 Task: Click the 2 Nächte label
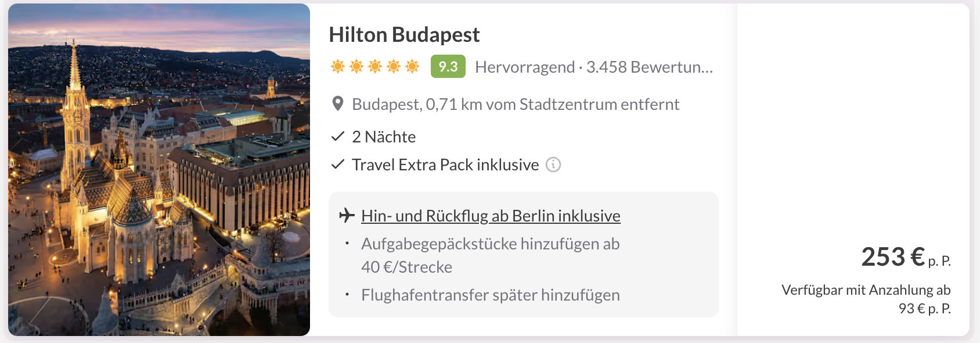click(x=384, y=137)
